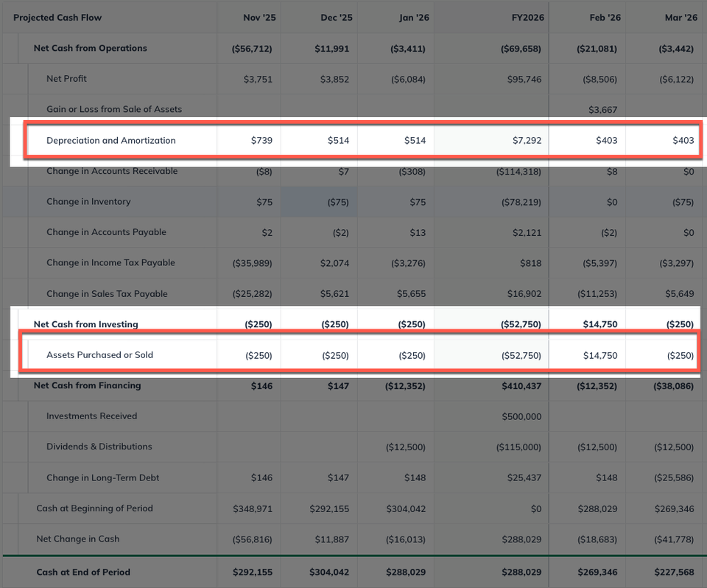Click the ($38,086) financing Mar '26 value
The width and height of the screenshot is (707, 588).
674,386
